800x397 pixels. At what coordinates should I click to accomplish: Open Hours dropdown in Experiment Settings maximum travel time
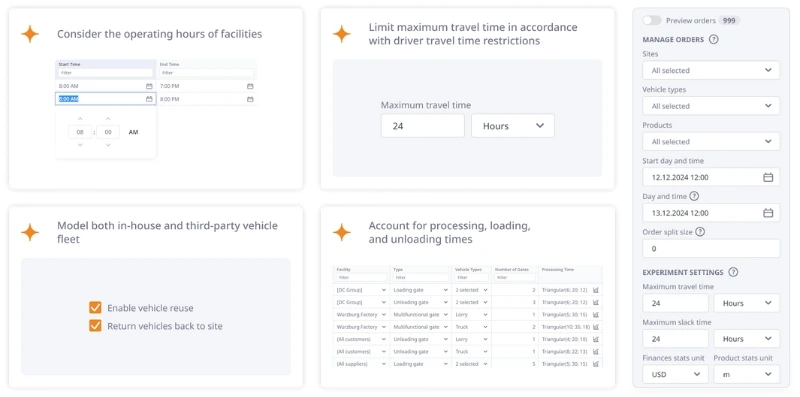[x=746, y=303]
